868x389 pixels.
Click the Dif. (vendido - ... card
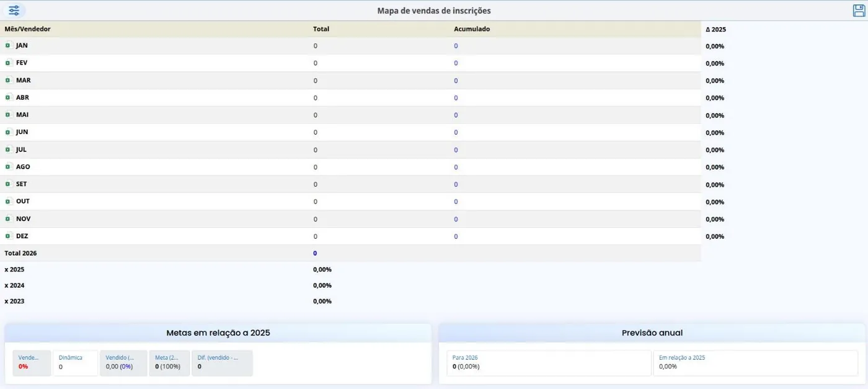point(222,363)
